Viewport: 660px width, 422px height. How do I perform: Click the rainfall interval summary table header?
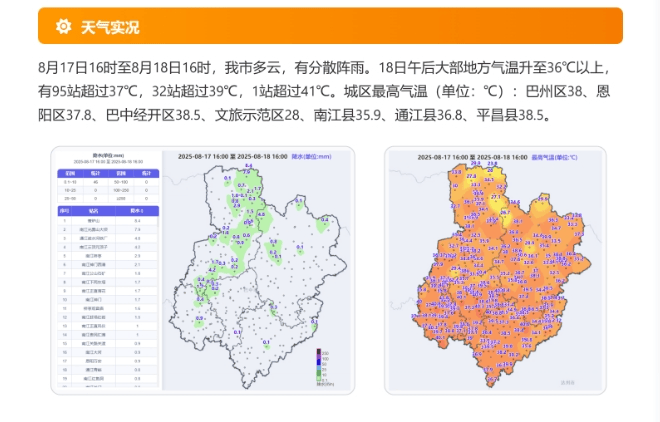tap(105, 173)
